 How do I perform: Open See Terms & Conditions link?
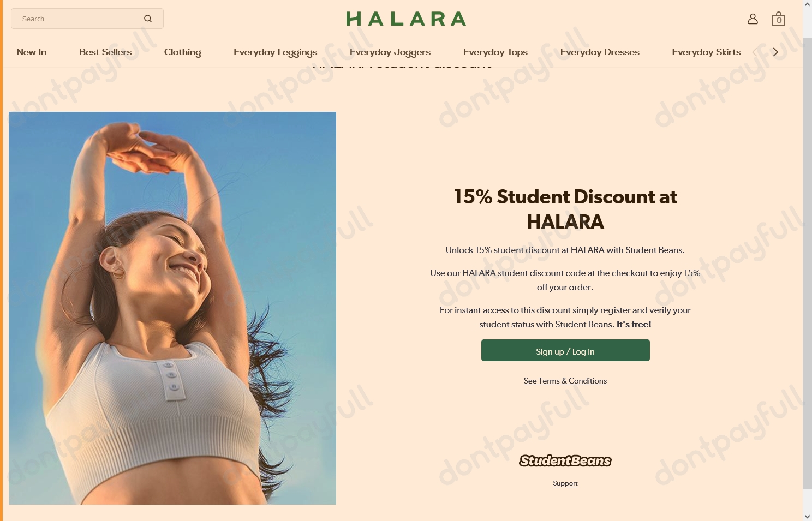tap(565, 381)
